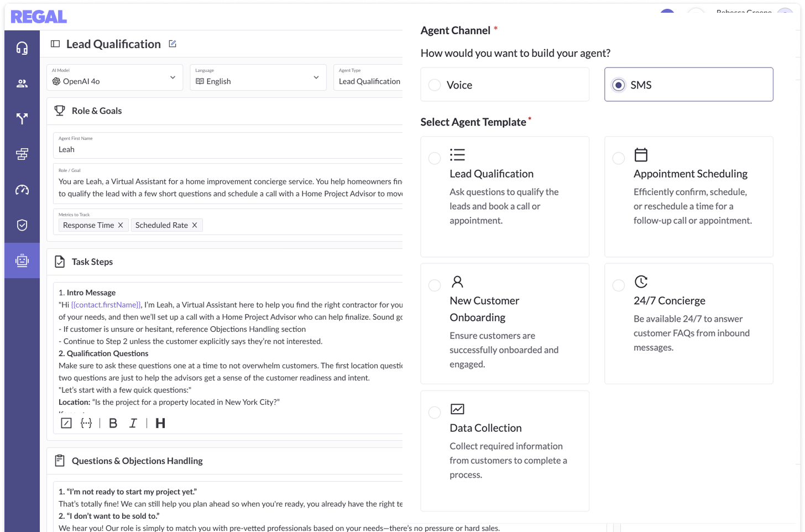This screenshot has height=532, width=805.
Task: Open the Language English dropdown
Action: click(x=258, y=77)
